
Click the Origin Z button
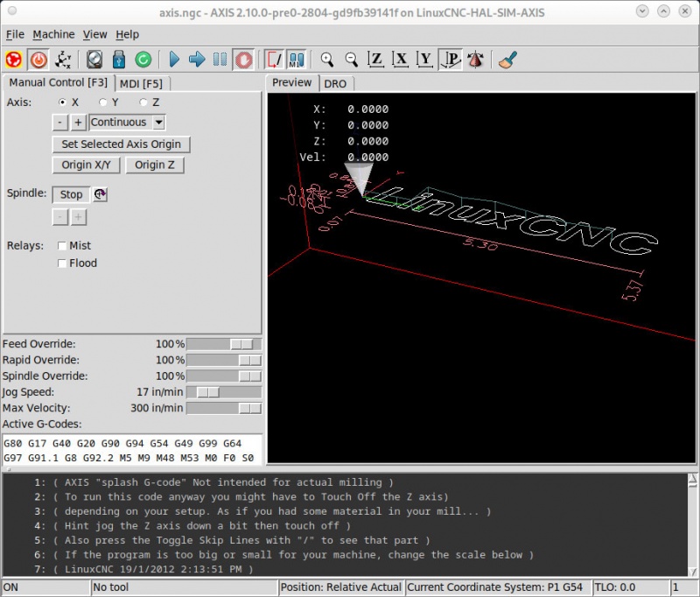[155, 165]
